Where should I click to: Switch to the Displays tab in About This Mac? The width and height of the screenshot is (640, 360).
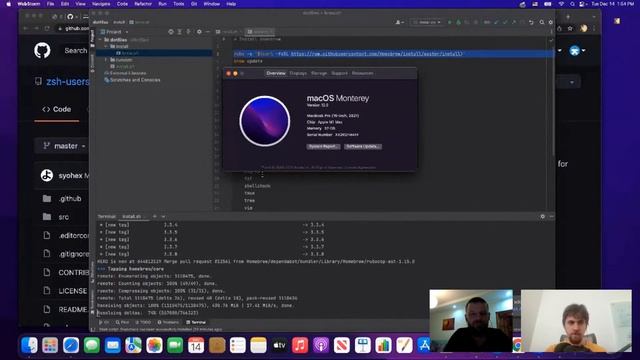point(298,73)
